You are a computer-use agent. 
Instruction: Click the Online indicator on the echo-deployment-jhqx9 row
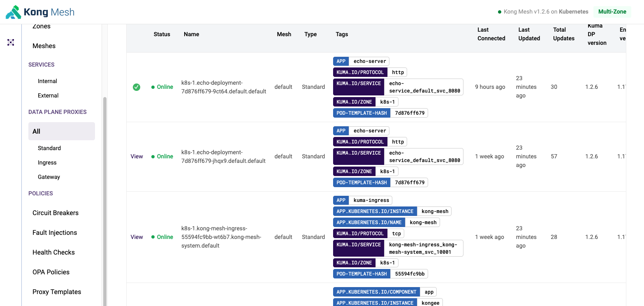tap(153, 156)
